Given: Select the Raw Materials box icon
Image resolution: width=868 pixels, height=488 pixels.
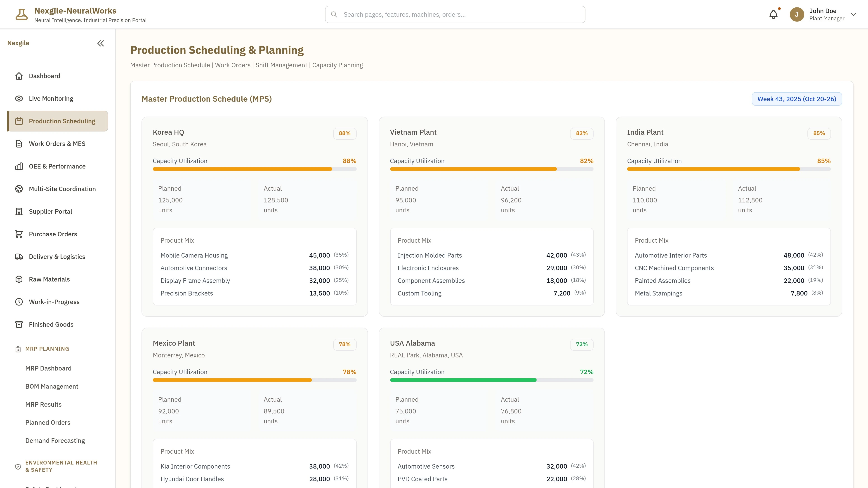Looking at the screenshot, I should point(19,279).
